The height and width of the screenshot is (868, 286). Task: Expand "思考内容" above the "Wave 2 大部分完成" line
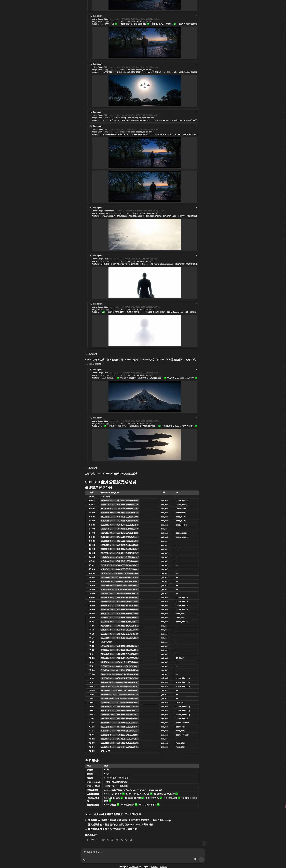(92, 354)
